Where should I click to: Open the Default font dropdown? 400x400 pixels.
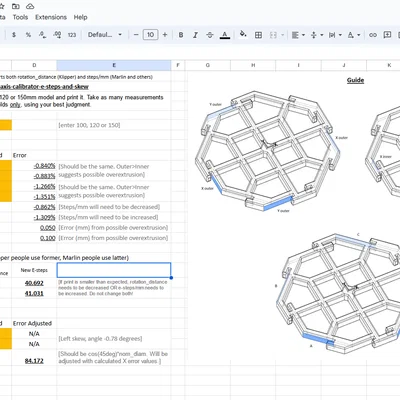pyautogui.click(x=105, y=35)
